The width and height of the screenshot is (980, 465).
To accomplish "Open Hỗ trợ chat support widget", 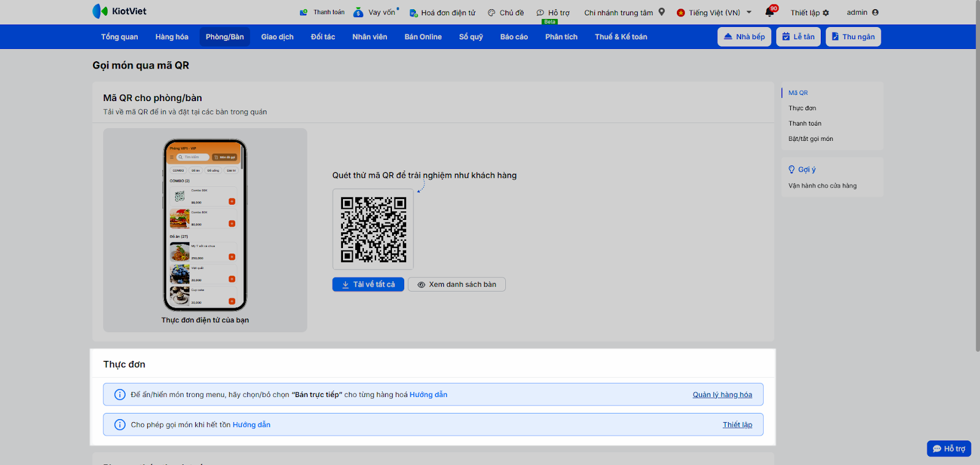I will pyautogui.click(x=949, y=448).
